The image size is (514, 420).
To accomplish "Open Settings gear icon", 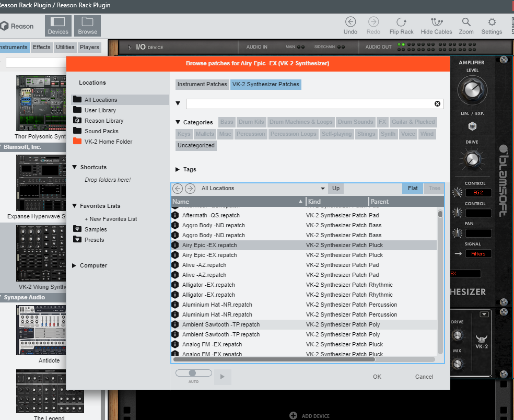I will click(x=492, y=22).
